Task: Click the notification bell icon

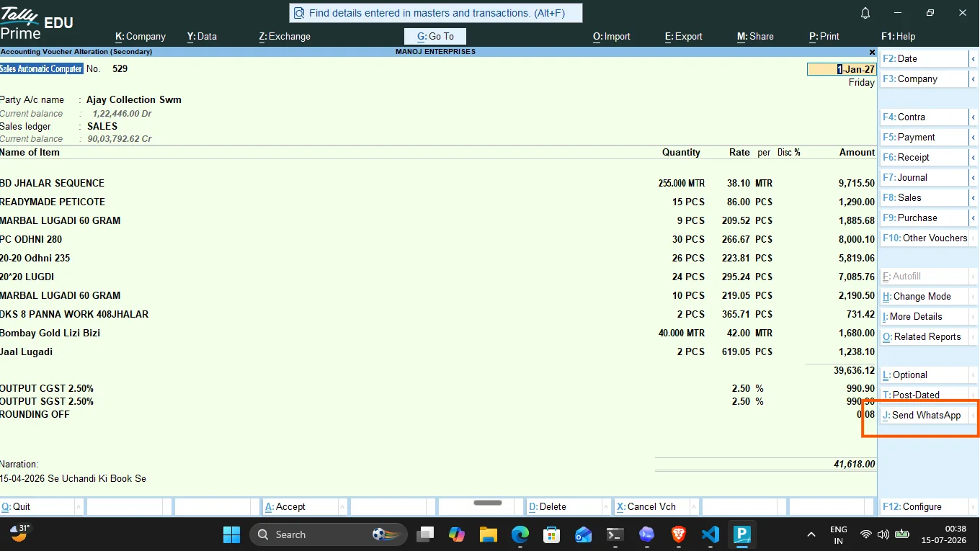Action: pyautogui.click(x=865, y=13)
